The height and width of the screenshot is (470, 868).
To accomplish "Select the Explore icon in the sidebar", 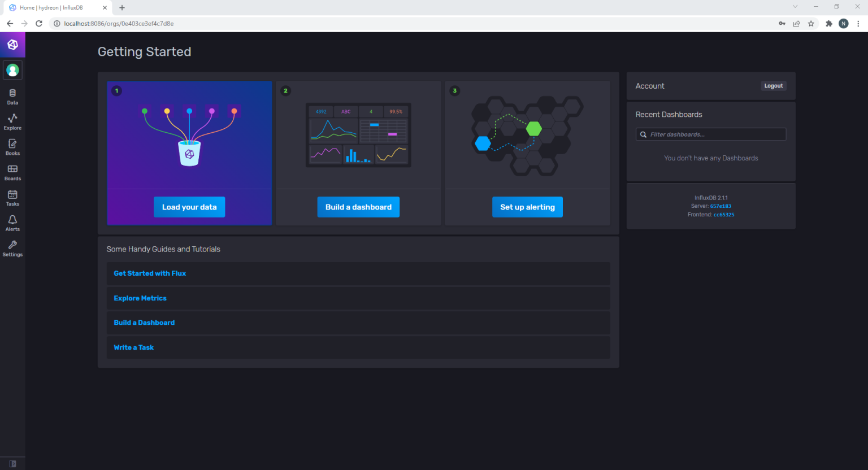I will [x=12, y=121].
